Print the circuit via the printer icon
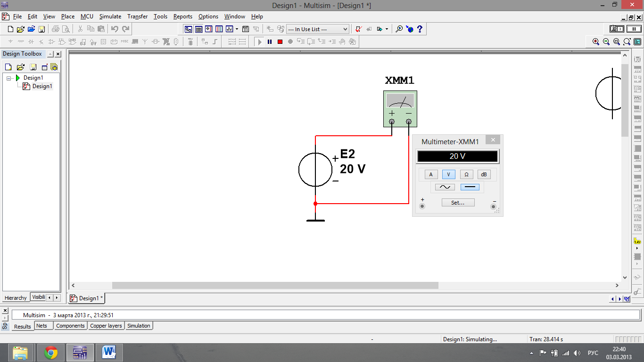 [x=55, y=29]
